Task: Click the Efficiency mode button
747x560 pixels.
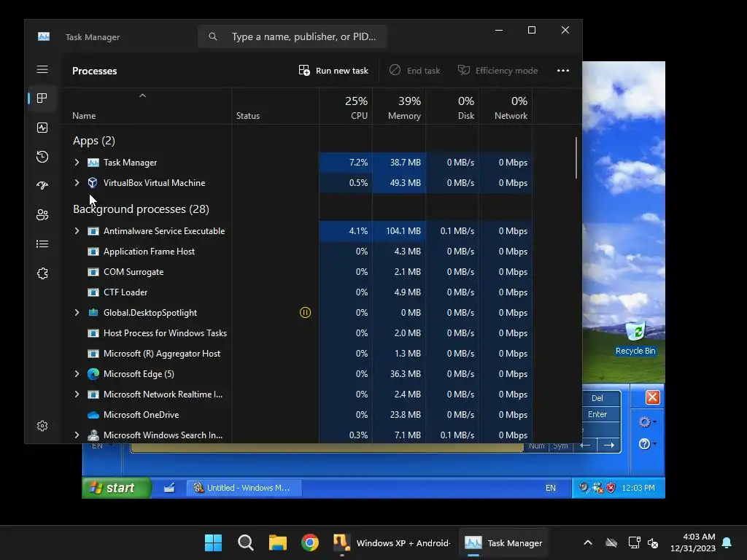Action: point(498,71)
